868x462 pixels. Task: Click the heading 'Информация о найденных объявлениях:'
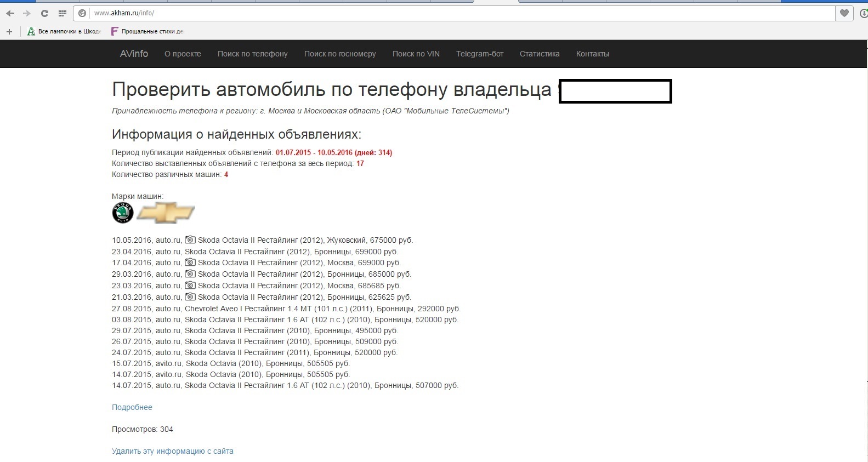[x=236, y=134]
